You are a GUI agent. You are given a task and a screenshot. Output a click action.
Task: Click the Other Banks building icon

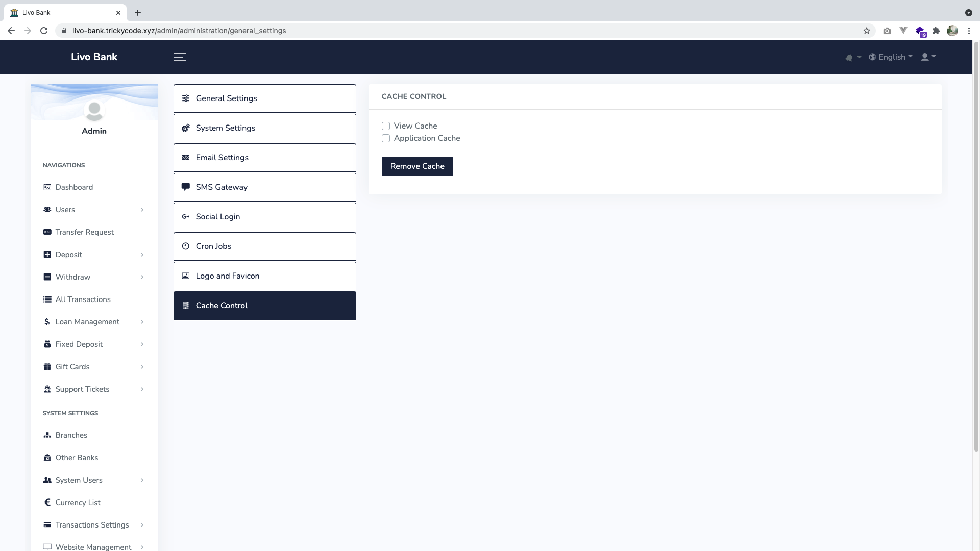pyautogui.click(x=47, y=458)
